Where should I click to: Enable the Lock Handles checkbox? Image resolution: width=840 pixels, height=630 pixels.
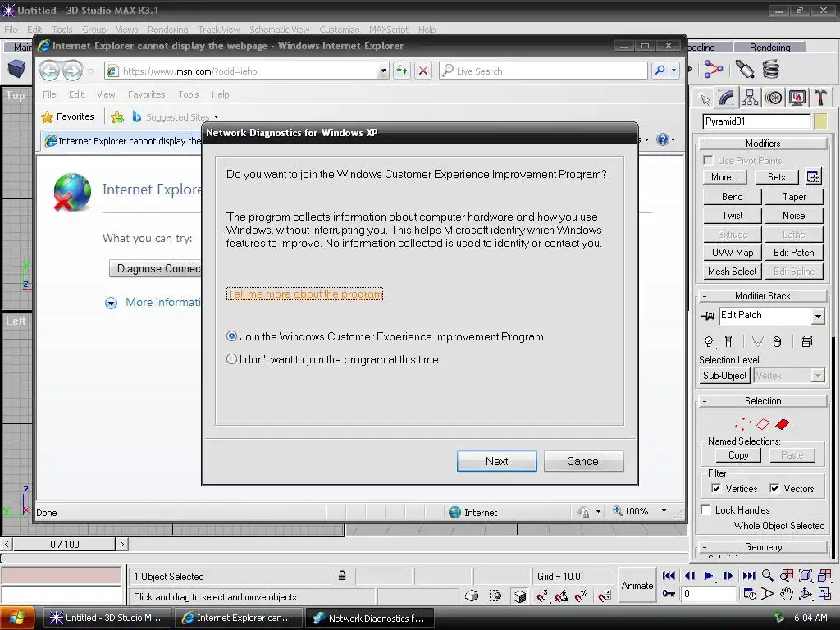706,510
